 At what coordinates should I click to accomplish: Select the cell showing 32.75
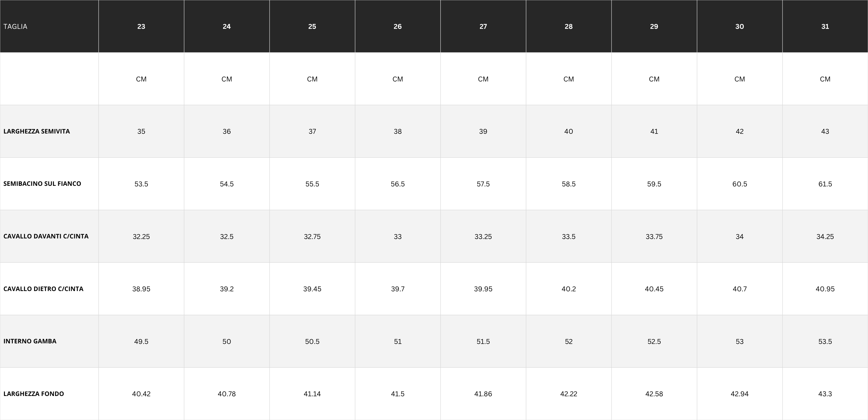[x=312, y=236]
